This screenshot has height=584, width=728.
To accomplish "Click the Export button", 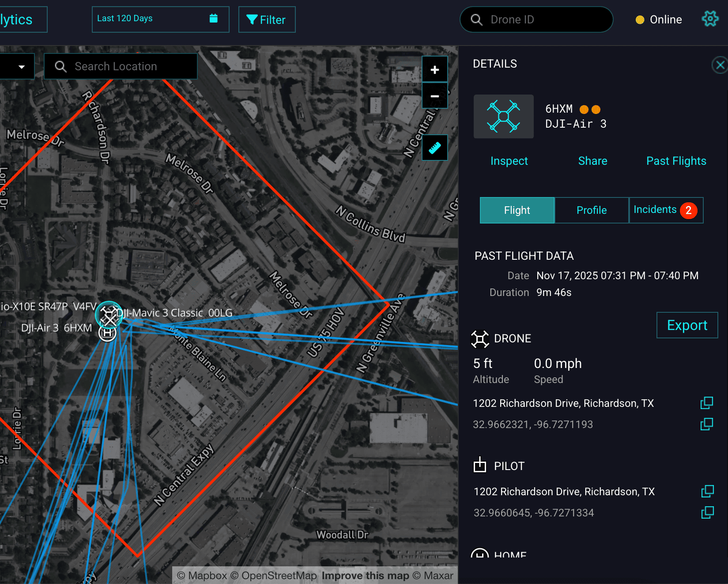I will pos(687,325).
